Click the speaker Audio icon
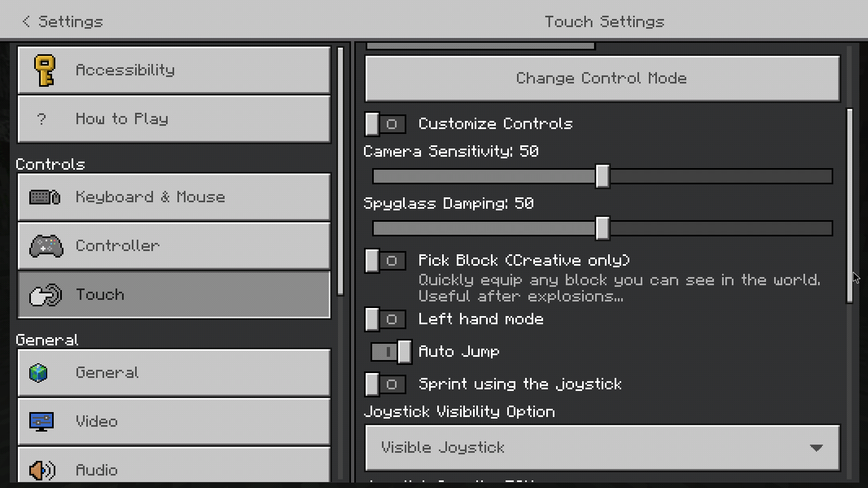The width and height of the screenshot is (868, 488). click(42, 470)
